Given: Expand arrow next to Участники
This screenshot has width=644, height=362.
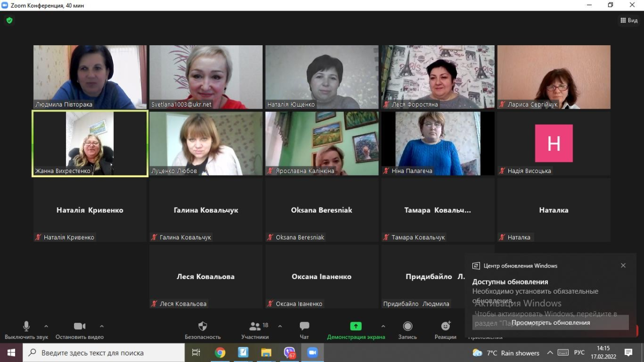Looking at the screenshot, I should (x=280, y=326).
